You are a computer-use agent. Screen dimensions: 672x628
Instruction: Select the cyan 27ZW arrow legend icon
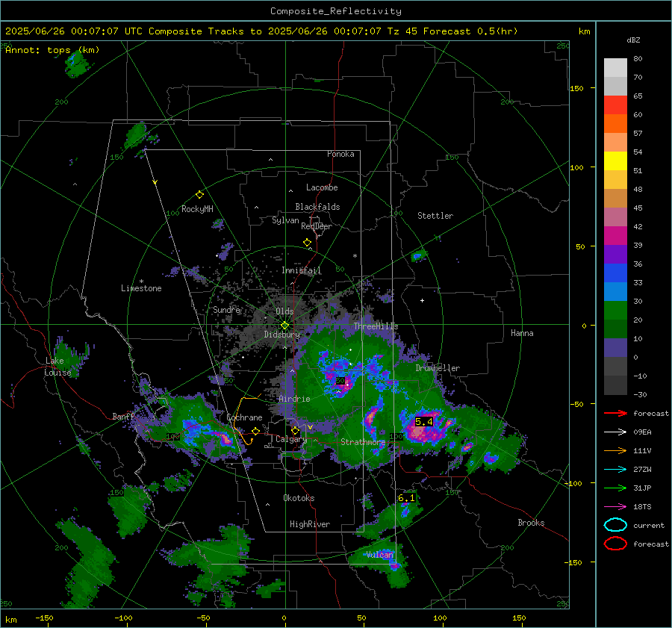615,470
